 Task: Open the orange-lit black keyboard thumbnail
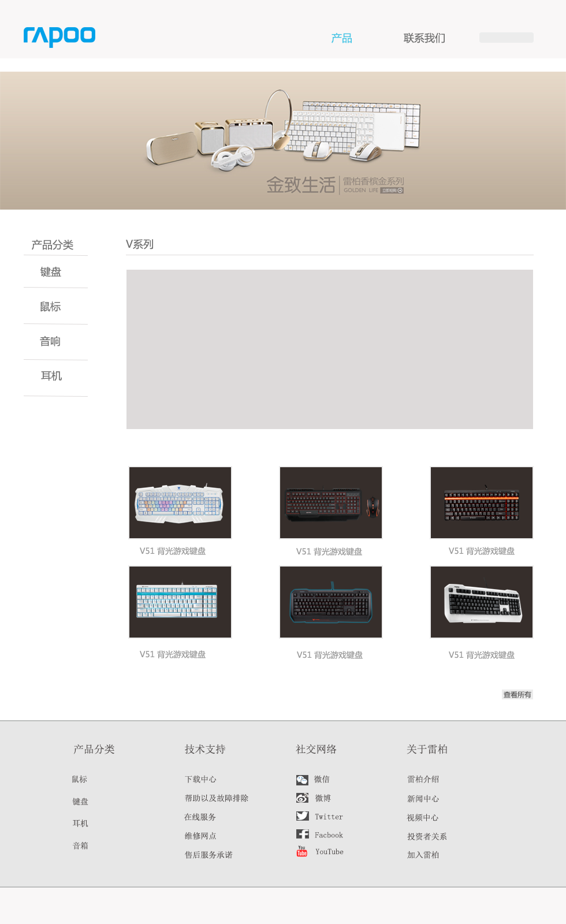(482, 503)
